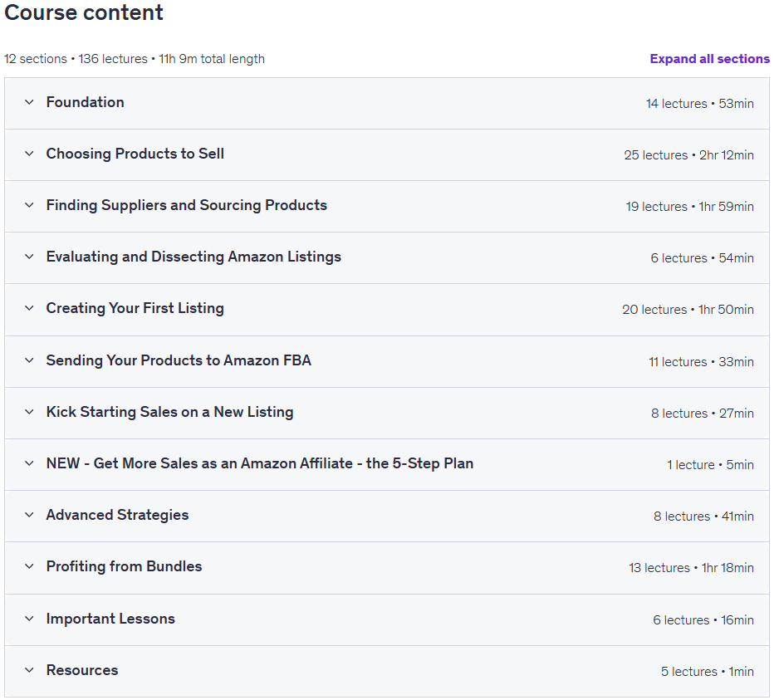
Task: Select the 12 sections 136 lectures summary
Action: tap(135, 59)
